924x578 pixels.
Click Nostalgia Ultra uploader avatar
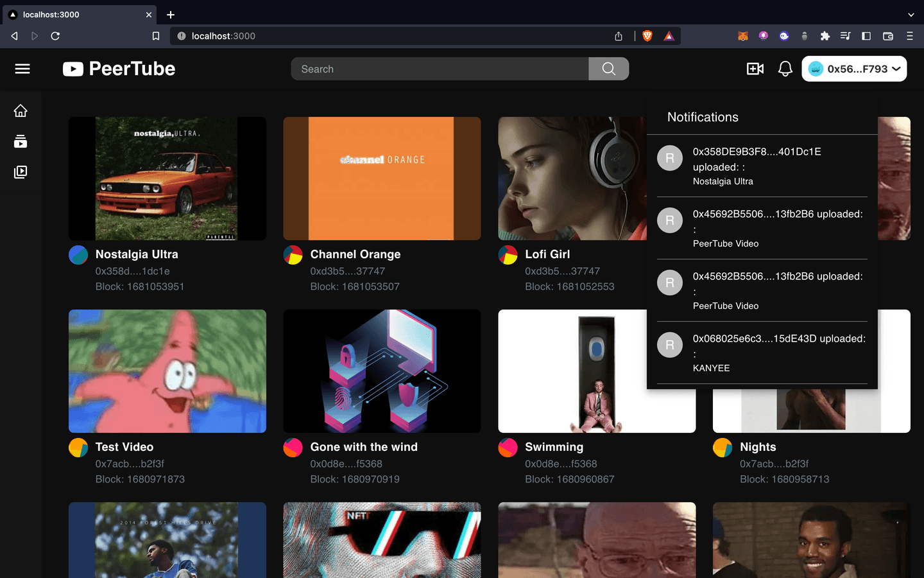pyautogui.click(x=78, y=255)
